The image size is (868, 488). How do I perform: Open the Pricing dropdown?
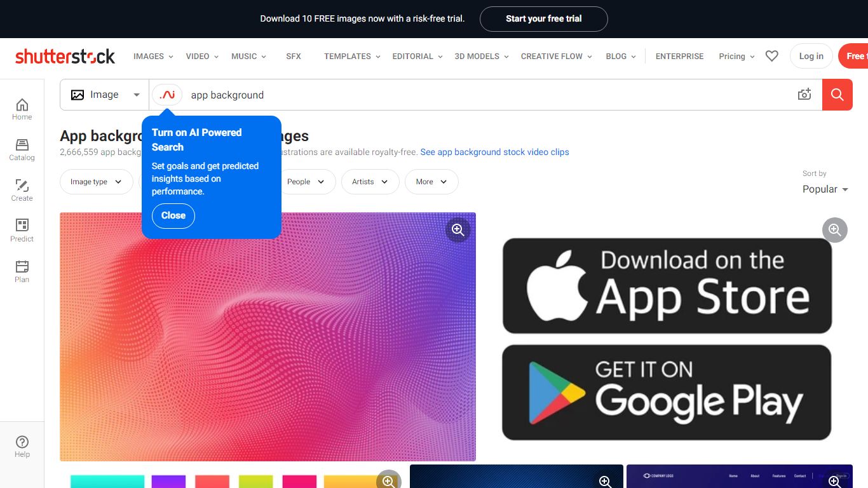pyautogui.click(x=736, y=56)
